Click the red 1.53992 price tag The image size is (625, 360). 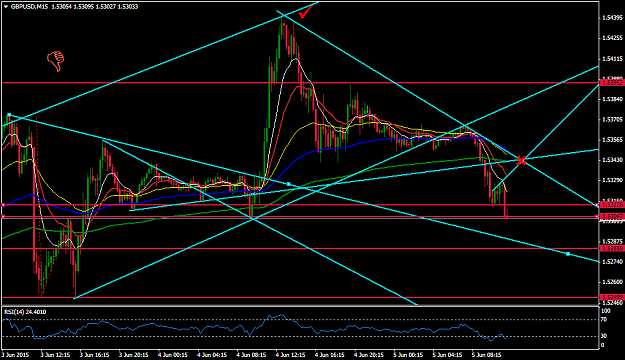[x=611, y=83]
